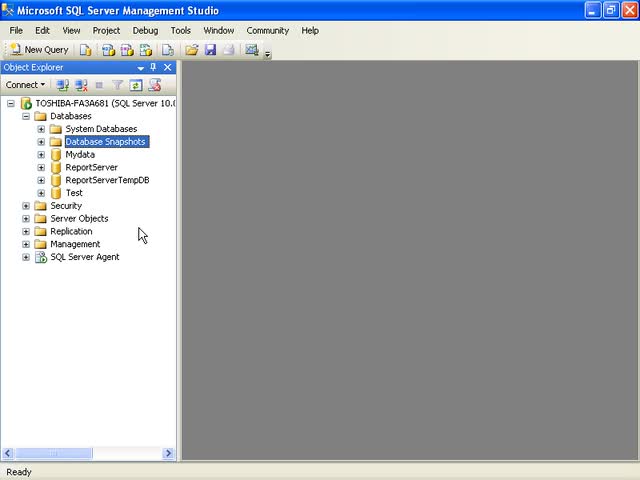Select the Management label
This screenshot has height=480, width=640.
click(75, 244)
